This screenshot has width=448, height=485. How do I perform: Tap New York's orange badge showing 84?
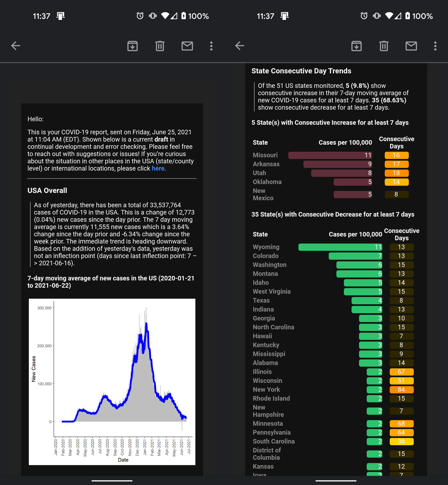(402, 389)
